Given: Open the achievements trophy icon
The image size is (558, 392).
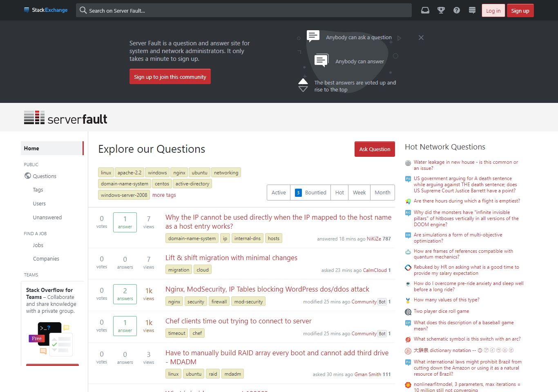Looking at the screenshot, I should [441, 11].
